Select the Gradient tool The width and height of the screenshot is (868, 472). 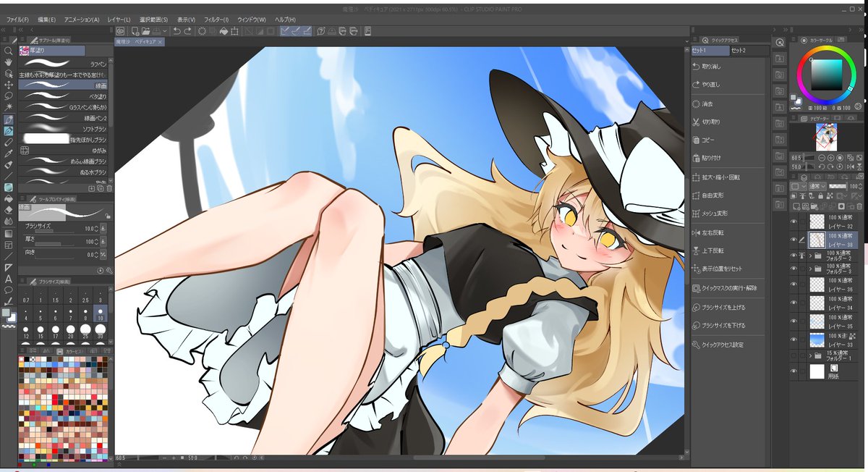coord(8,234)
